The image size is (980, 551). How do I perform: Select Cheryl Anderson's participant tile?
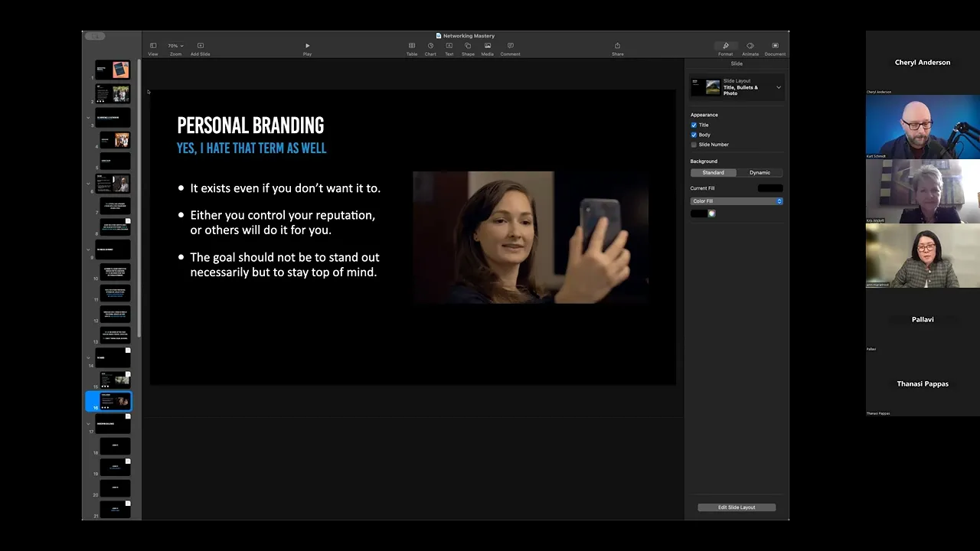923,63
